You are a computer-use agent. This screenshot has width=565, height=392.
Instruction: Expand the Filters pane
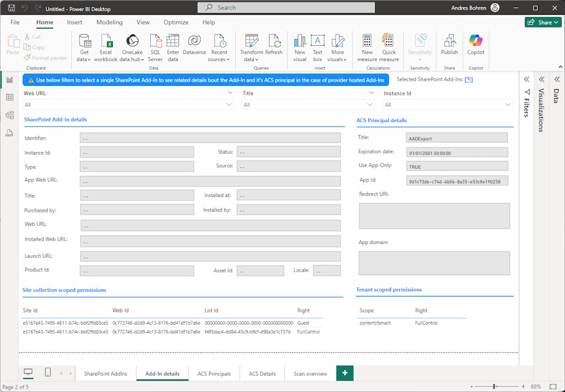click(527, 79)
